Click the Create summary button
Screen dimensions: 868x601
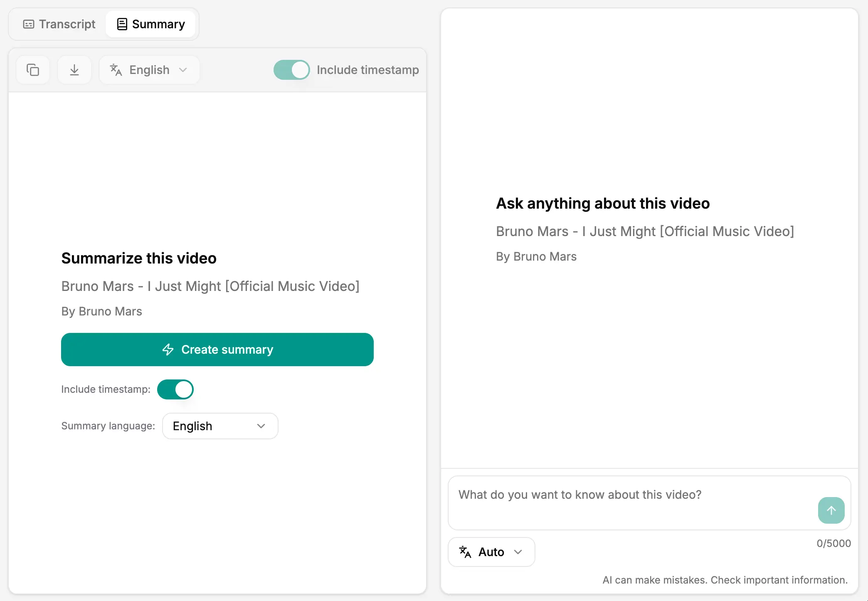(x=217, y=350)
